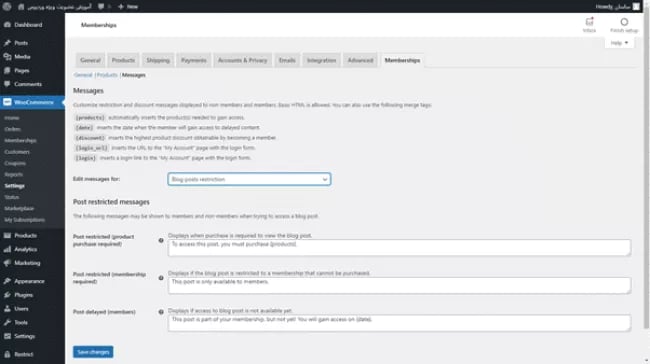Open Marketplace under WooCommerce menu
The height and width of the screenshot is (364, 650).
coord(19,209)
